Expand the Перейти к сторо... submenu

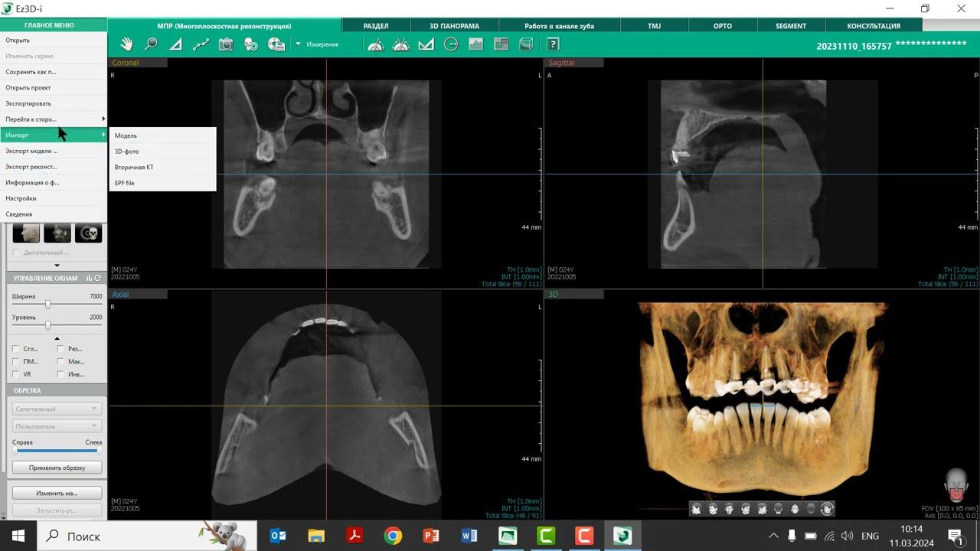coord(54,119)
